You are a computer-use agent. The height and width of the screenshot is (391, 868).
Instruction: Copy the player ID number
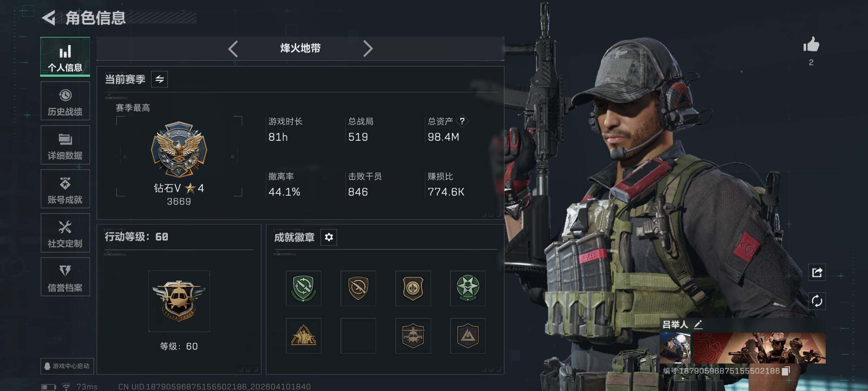tap(786, 371)
